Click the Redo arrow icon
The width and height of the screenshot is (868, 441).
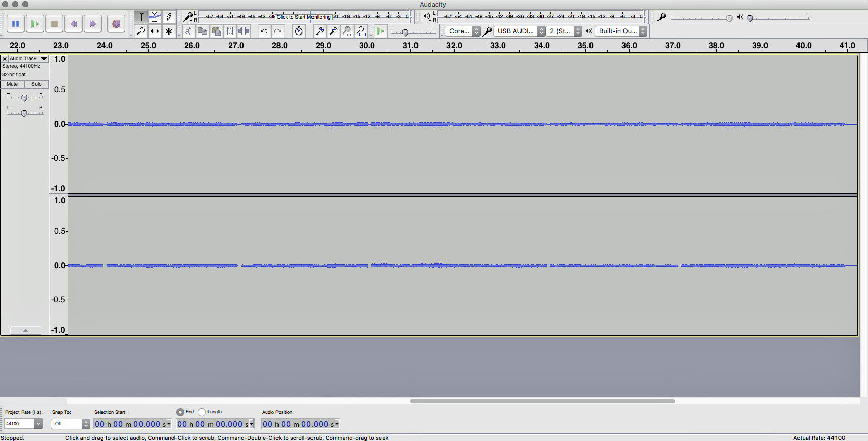pos(277,31)
